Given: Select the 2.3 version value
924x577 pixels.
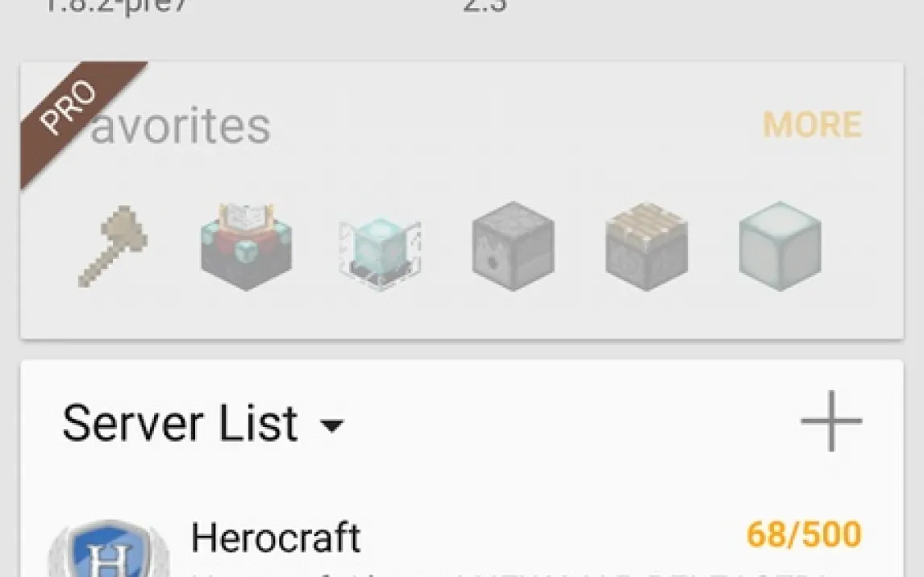Looking at the screenshot, I should [485, 6].
